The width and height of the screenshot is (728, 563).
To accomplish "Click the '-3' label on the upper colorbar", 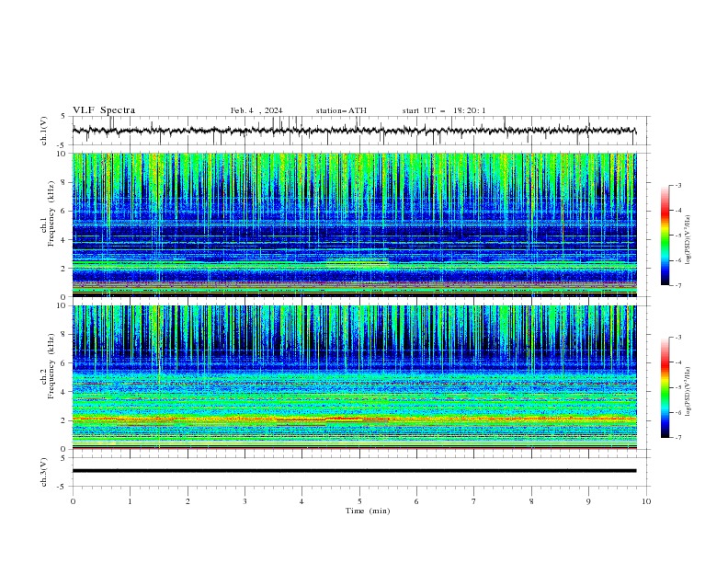I will (678, 185).
